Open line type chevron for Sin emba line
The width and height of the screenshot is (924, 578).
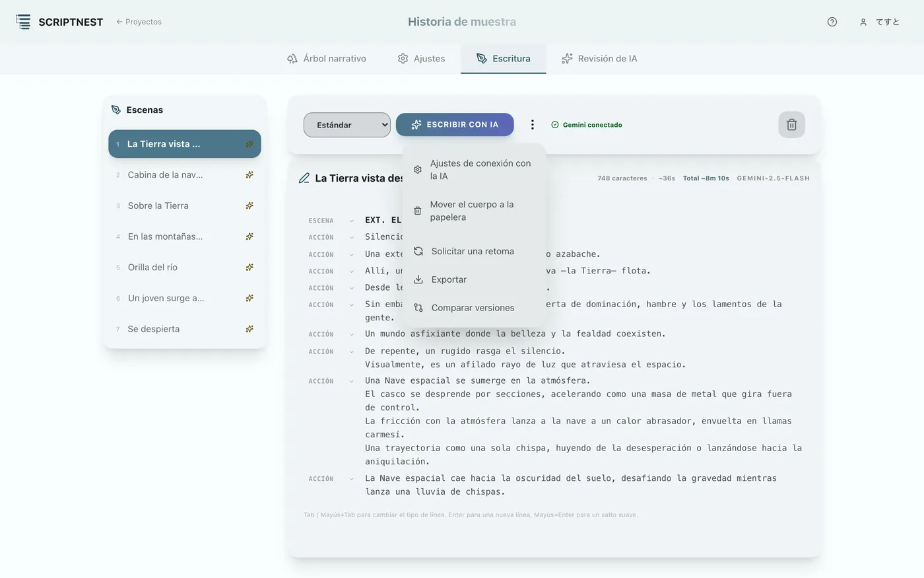pos(352,305)
